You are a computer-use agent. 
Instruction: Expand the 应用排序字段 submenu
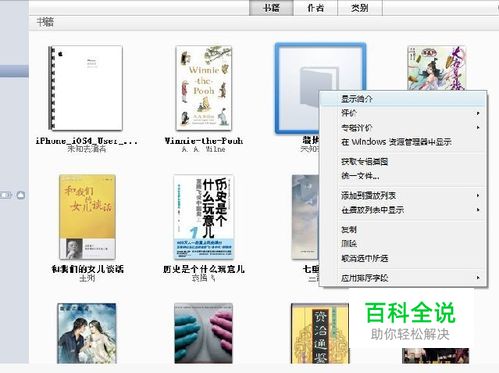403,278
